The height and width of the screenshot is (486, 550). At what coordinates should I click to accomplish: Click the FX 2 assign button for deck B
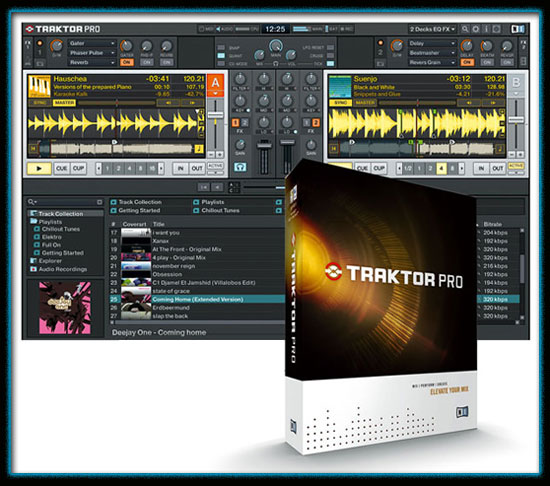(x=316, y=122)
